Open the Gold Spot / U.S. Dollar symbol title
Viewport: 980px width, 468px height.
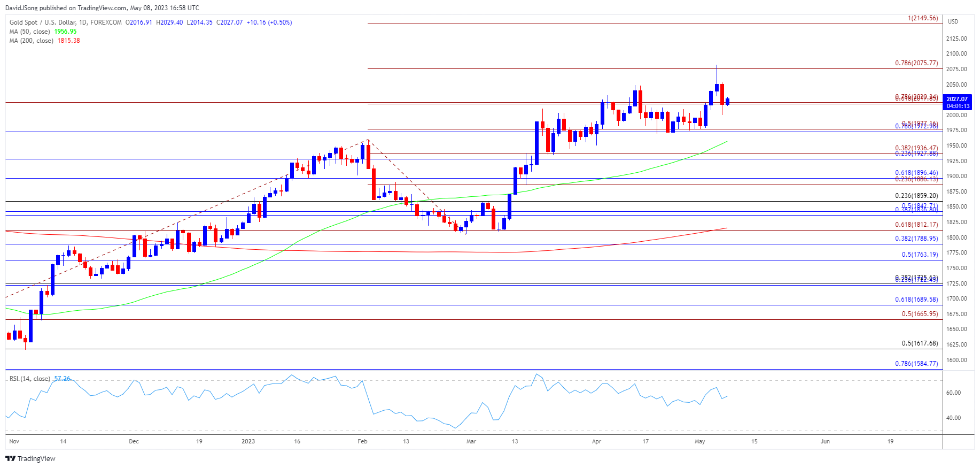pos(65,22)
